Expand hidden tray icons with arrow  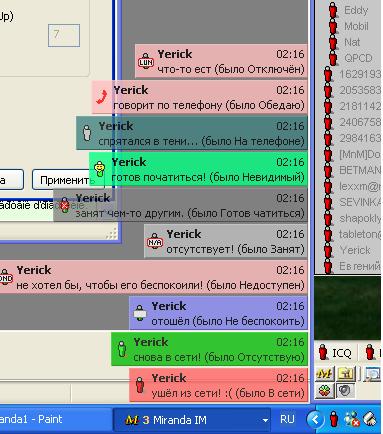tap(315, 419)
